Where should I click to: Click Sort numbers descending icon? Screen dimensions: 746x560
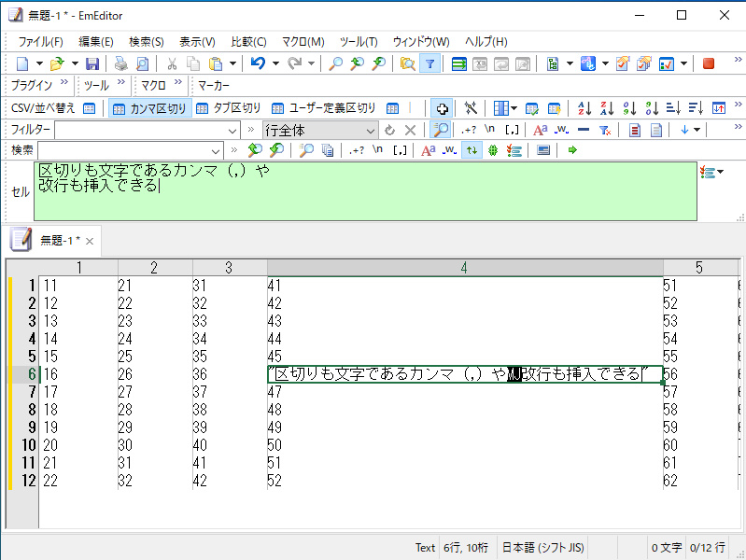652,108
